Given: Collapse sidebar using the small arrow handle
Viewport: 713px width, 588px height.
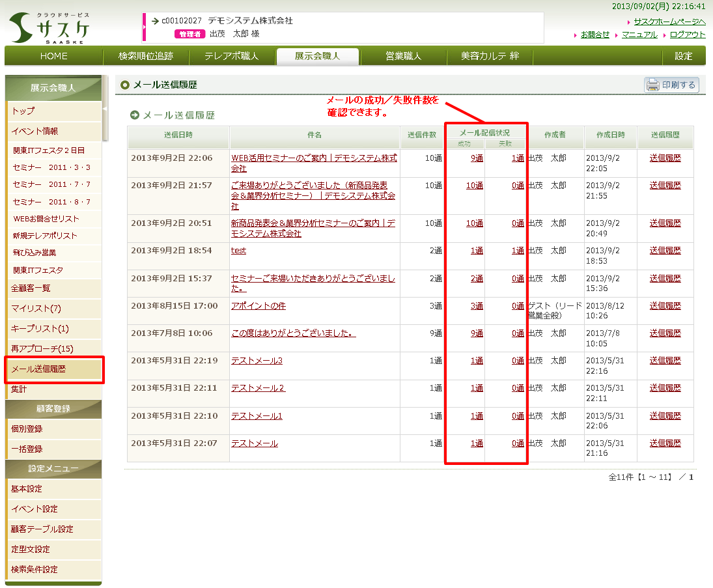Looking at the screenshot, I should (x=105, y=110).
